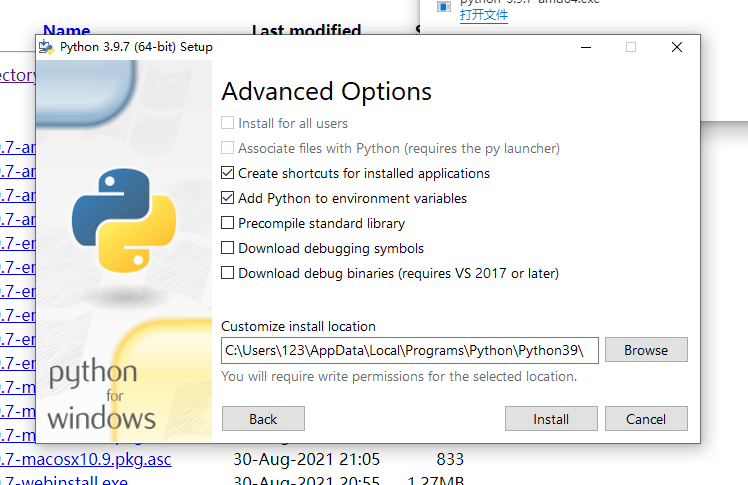Close the Python Setup window
The height and width of the screenshot is (485, 748).
coord(676,47)
